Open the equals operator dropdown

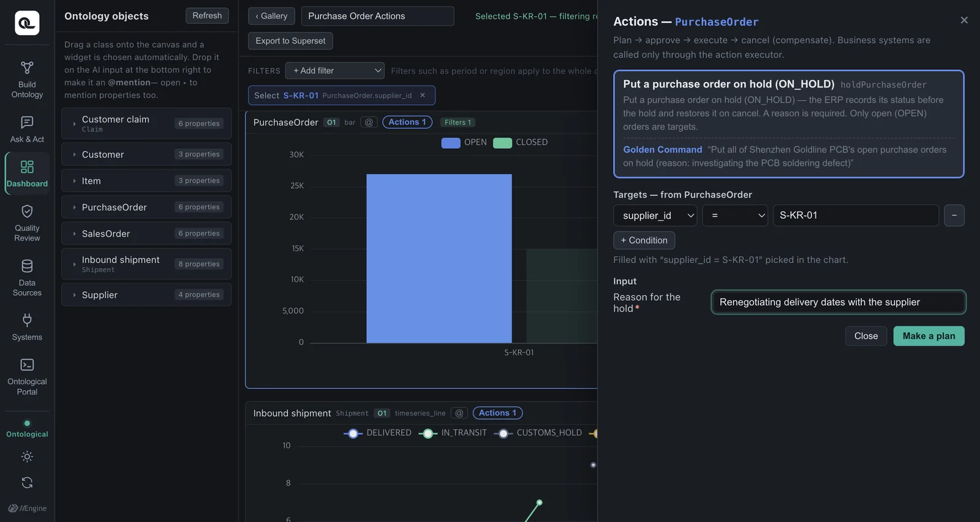click(735, 216)
